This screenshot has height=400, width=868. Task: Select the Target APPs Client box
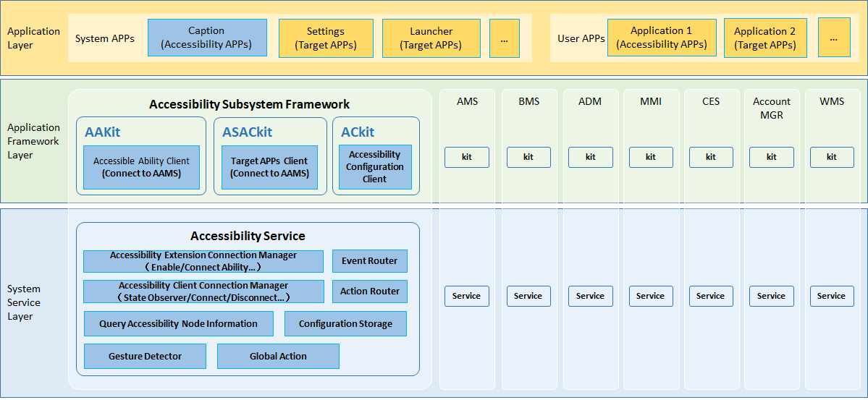pyautogui.click(x=269, y=168)
